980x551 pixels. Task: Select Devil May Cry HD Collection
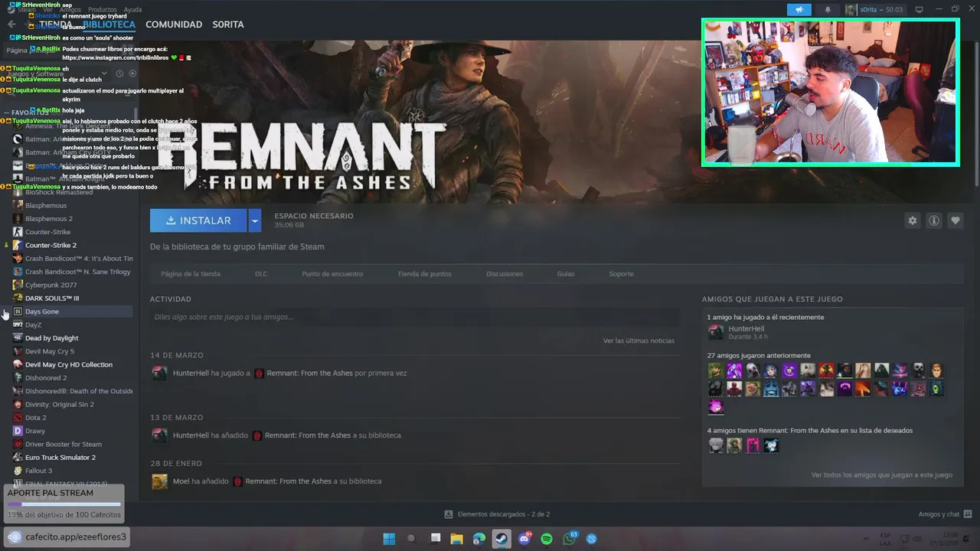coord(72,364)
